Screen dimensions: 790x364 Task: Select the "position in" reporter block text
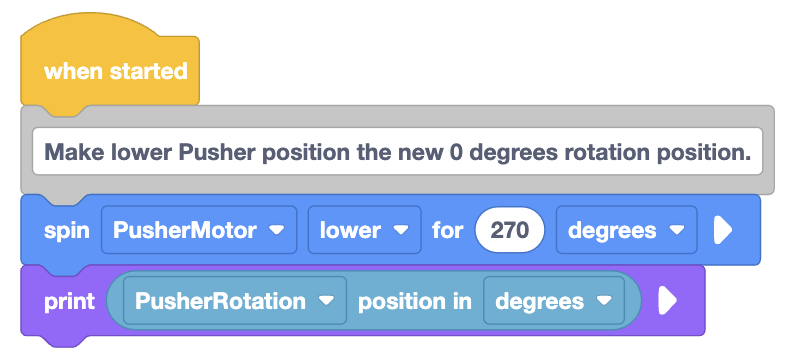[x=415, y=301]
